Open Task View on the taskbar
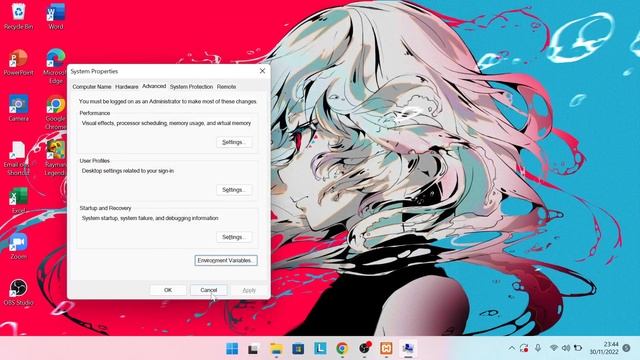 (x=253, y=349)
